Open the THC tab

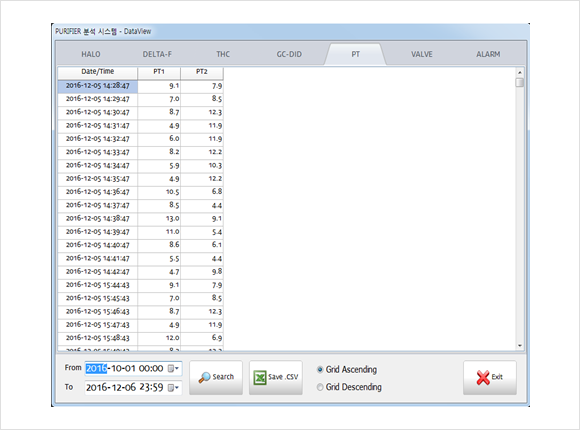click(223, 54)
